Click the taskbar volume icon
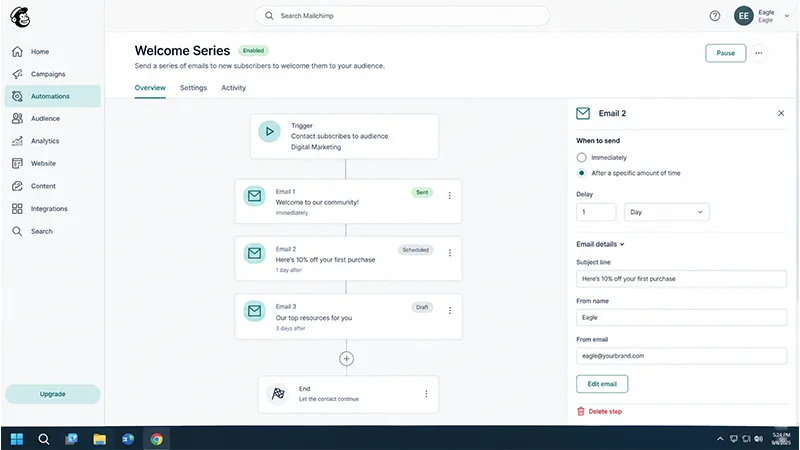Screen dimensions: 800x450 pos(759,439)
